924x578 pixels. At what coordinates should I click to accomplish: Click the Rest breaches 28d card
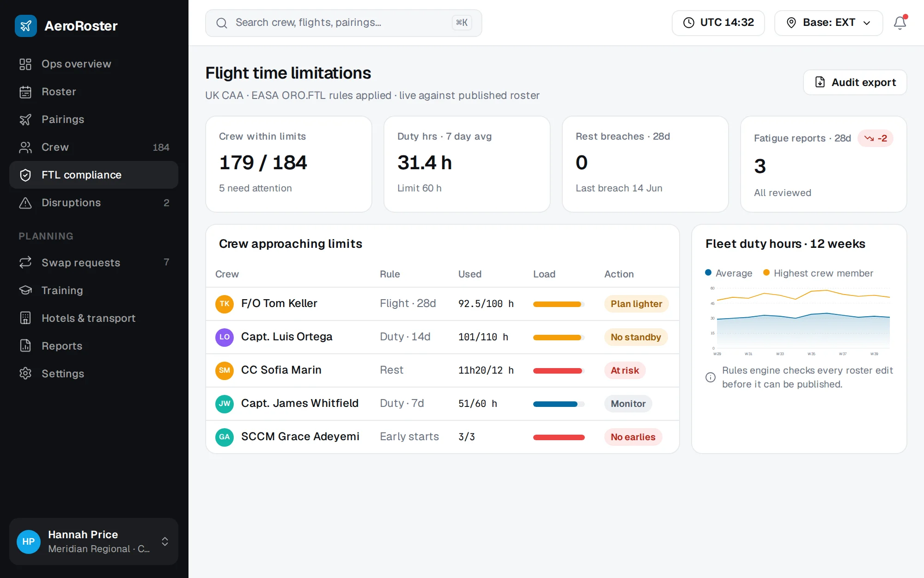(645, 164)
